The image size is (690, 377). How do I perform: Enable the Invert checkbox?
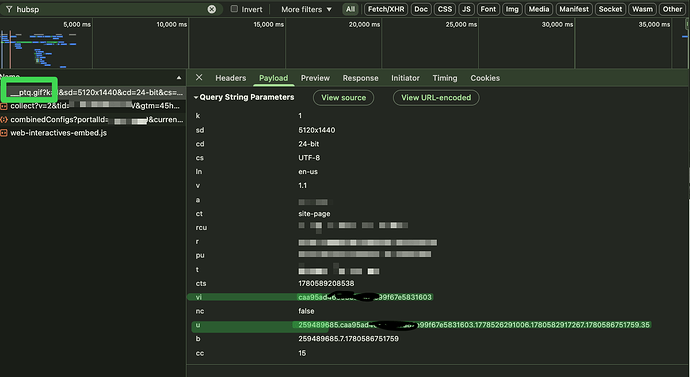coord(234,9)
